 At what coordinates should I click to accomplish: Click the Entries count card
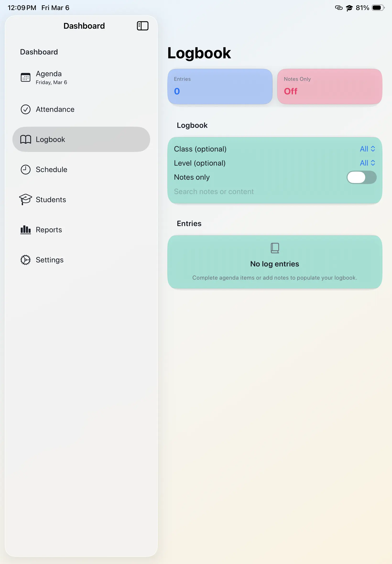(220, 87)
